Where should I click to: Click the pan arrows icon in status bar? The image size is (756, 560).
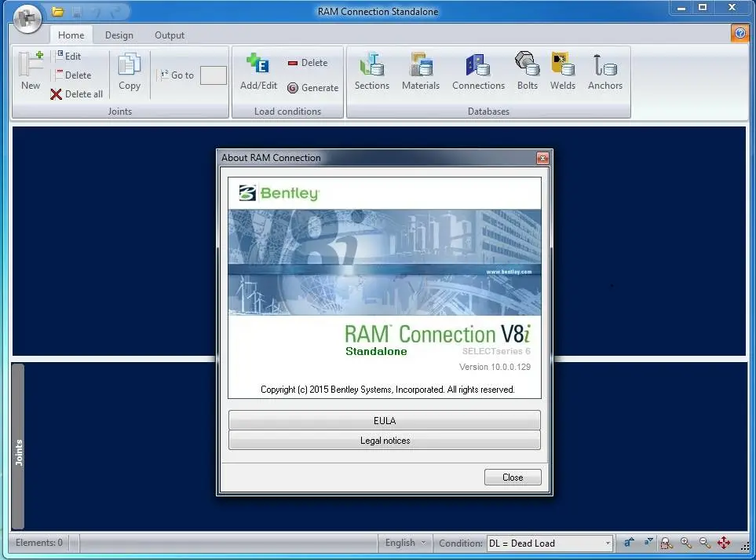(x=724, y=543)
